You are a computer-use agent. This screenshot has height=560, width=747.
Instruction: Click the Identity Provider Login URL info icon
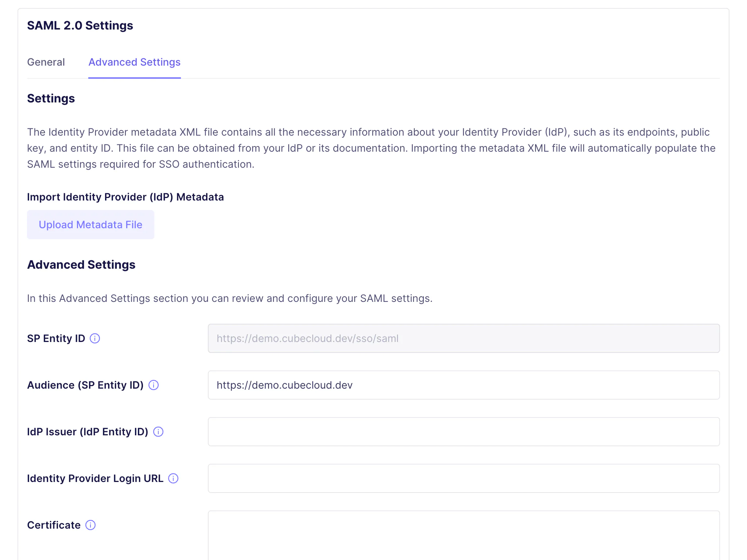(173, 478)
